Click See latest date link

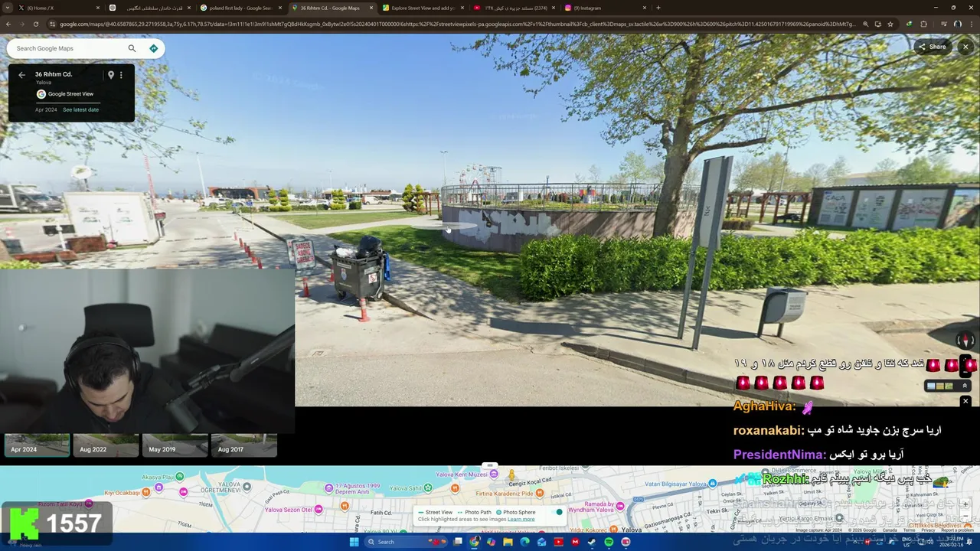click(80, 109)
